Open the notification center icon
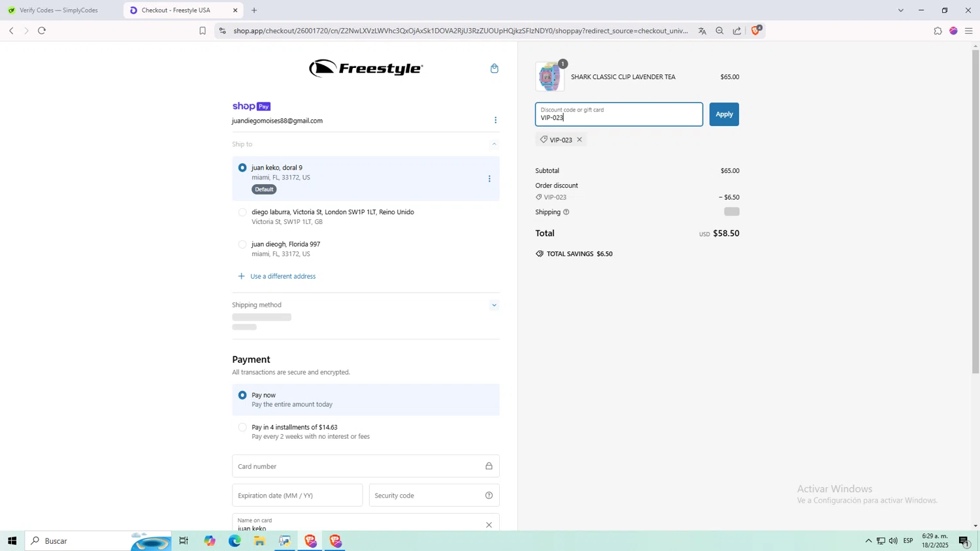 964,541
